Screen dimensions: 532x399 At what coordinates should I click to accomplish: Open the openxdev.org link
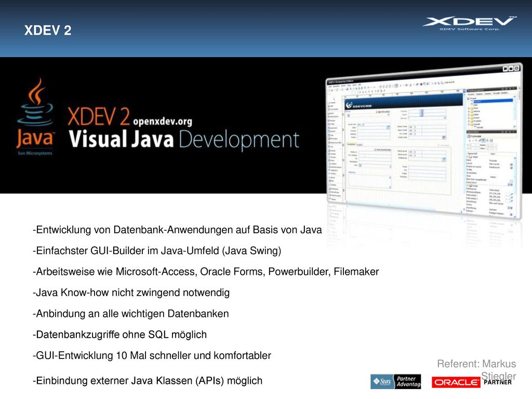pyautogui.click(x=163, y=121)
